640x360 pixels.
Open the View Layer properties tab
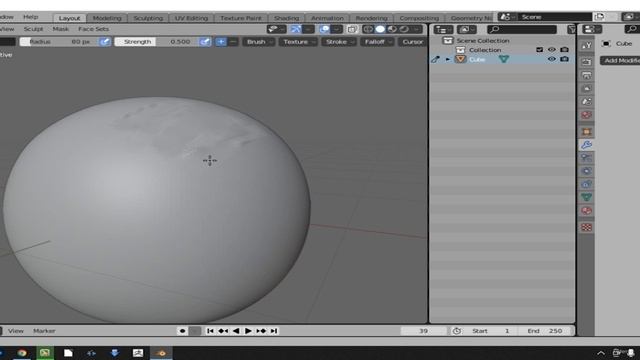587,88
